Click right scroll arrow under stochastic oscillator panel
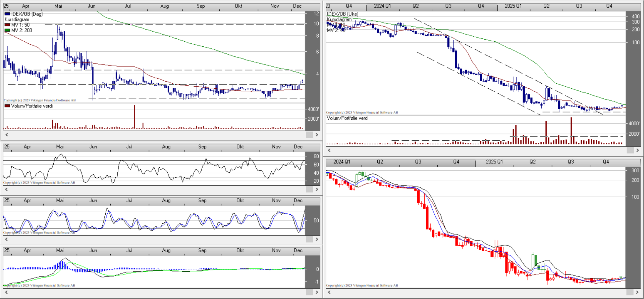Viewport: 644px width, 299px height. tap(317, 239)
